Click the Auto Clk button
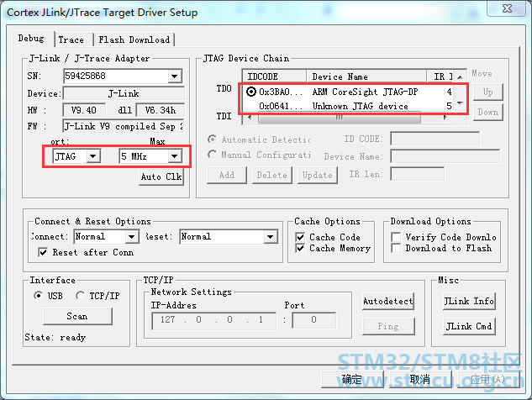Screen dimensions: 532x400 click(x=161, y=177)
